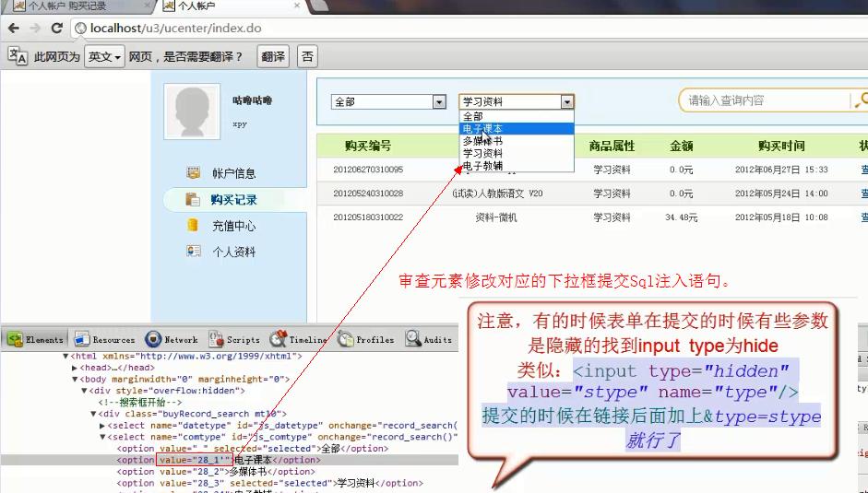This screenshot has height=493, width=868.
Task: Click the 购买记录 sidebar icon
Action: [193, 199]
